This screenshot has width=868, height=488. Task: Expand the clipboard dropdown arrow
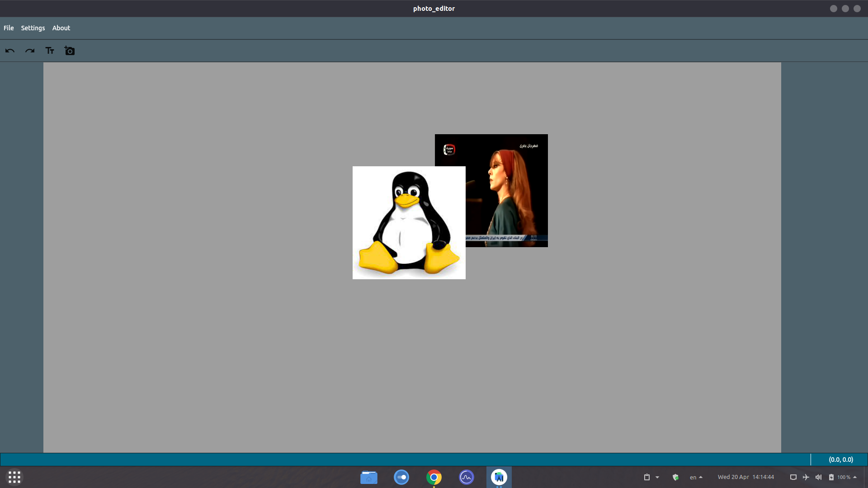[657, 477]
